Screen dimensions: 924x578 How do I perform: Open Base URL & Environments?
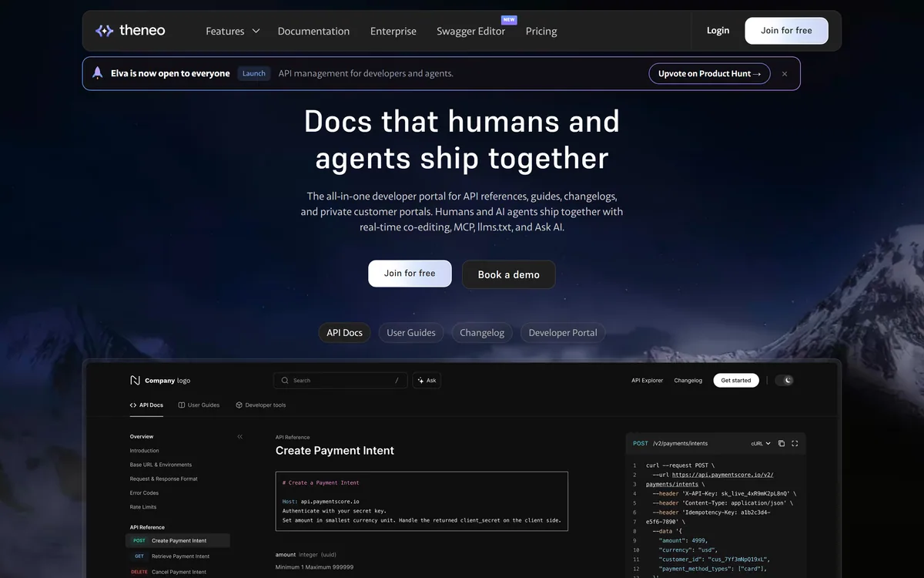[161, 465]
